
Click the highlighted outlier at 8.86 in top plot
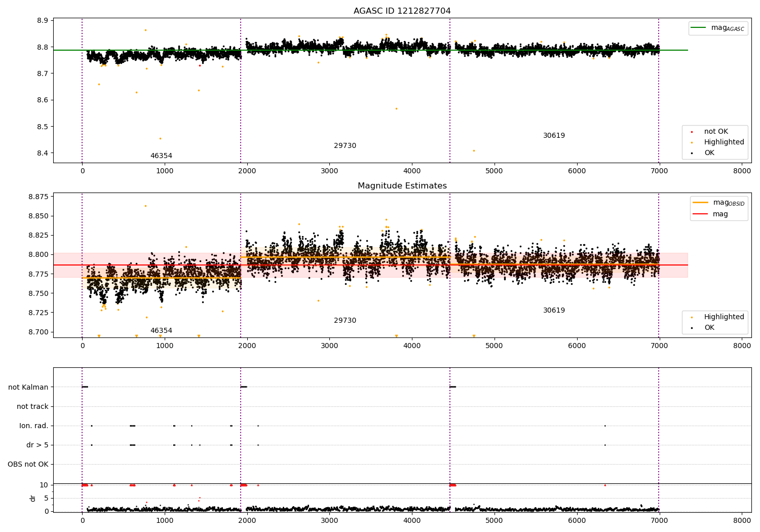coord(145,30)
